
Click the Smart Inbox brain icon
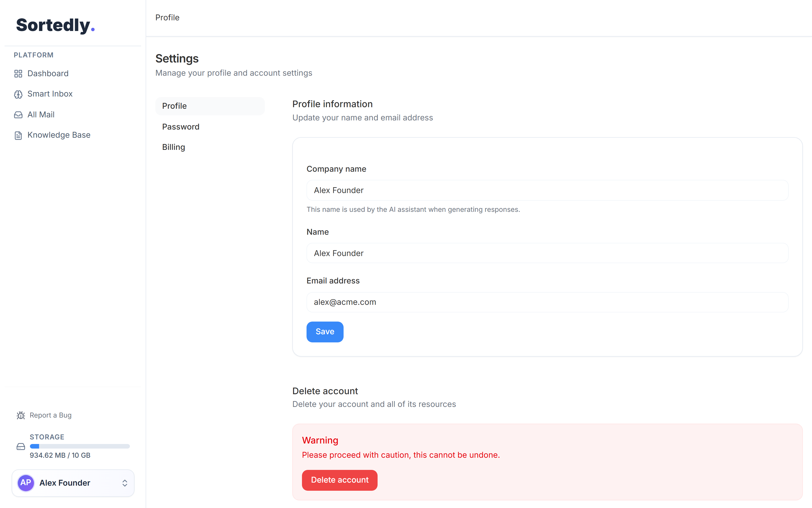(18, 94)
